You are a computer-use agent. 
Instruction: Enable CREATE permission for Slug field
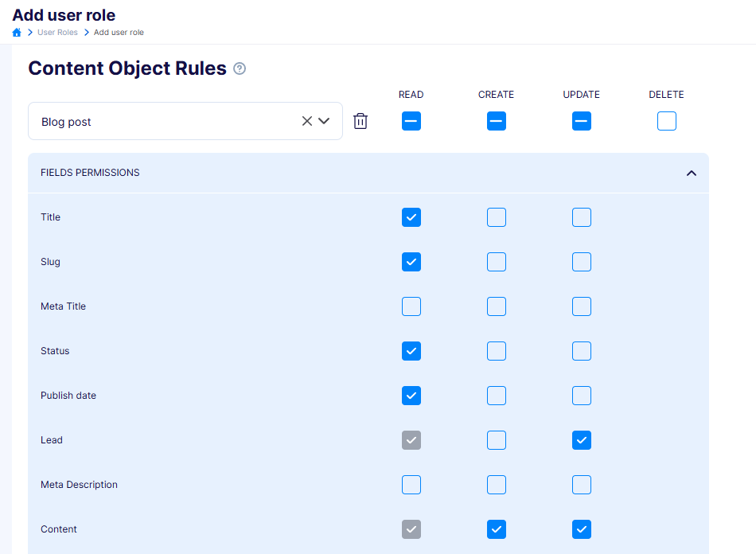496,262
